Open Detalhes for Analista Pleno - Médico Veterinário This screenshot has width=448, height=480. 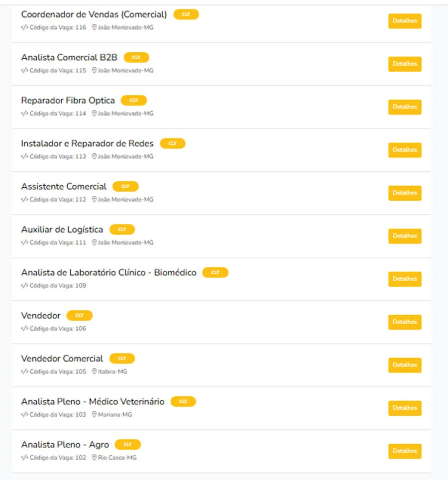[405, 408]
